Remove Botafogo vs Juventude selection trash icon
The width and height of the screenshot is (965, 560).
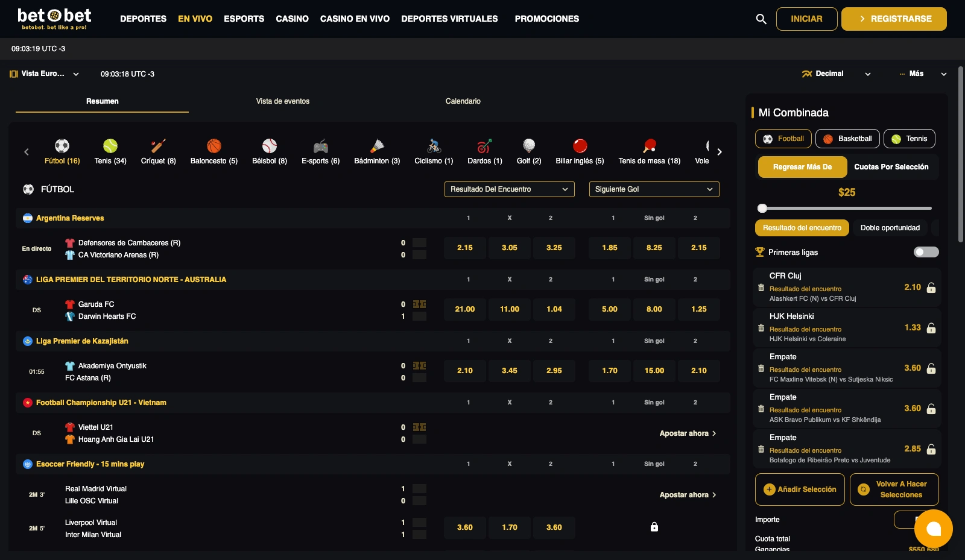click(761, 449)
